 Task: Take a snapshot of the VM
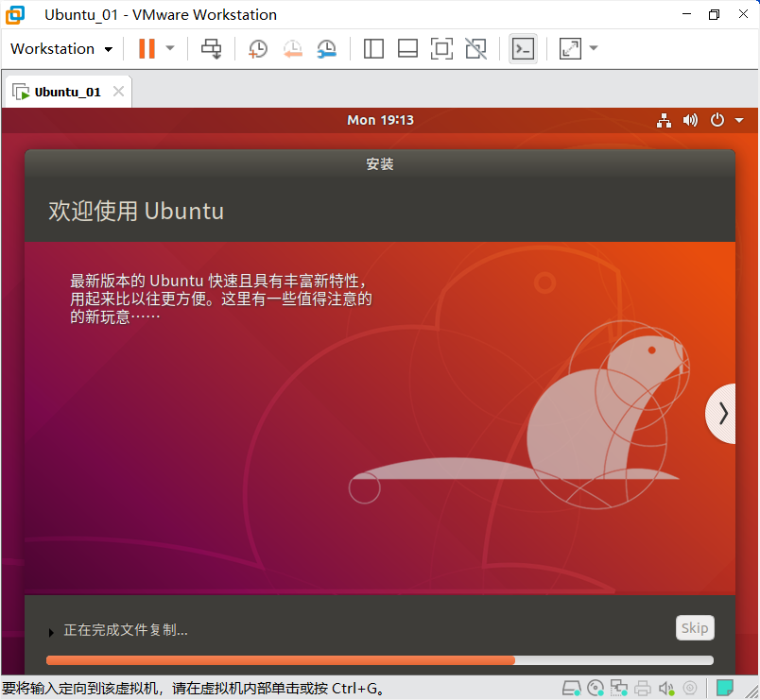pos(257,48)
